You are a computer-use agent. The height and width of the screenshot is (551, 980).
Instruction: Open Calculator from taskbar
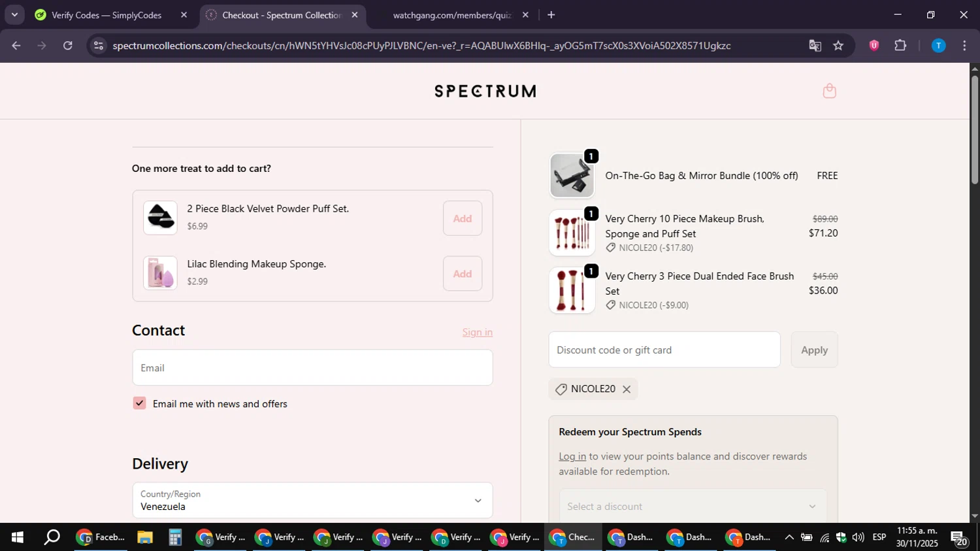click(x=174, y=537)
